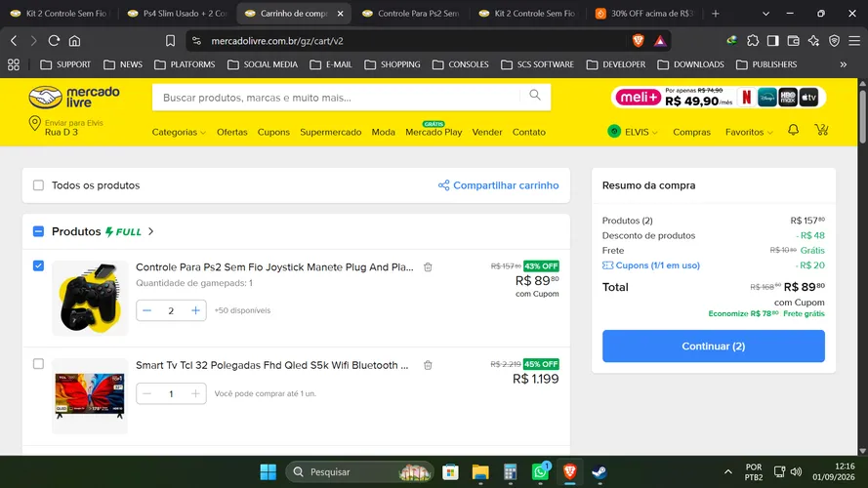Click the search magnifier icon in Mercado Livre
This screenshot has height=488, width=868.
[535, 96]
